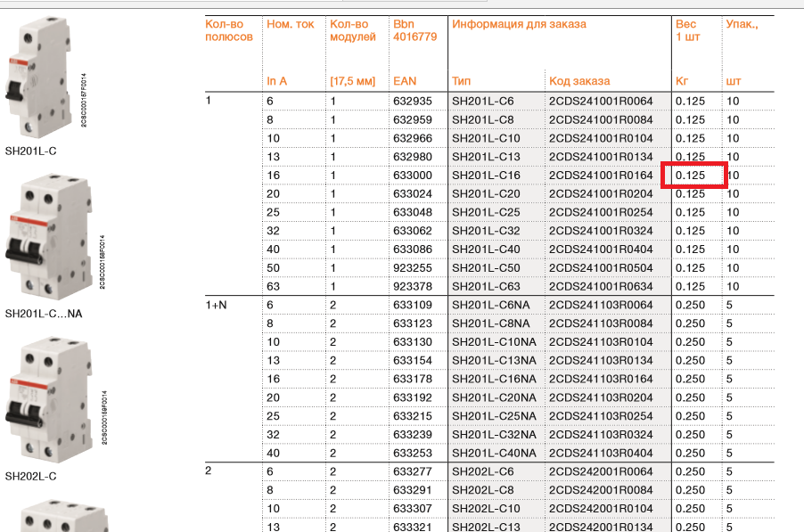Click the 'Код заказа' subheader
Image resolution: width=804 pixels, height=532 pixels.
(x=579, y=81)
